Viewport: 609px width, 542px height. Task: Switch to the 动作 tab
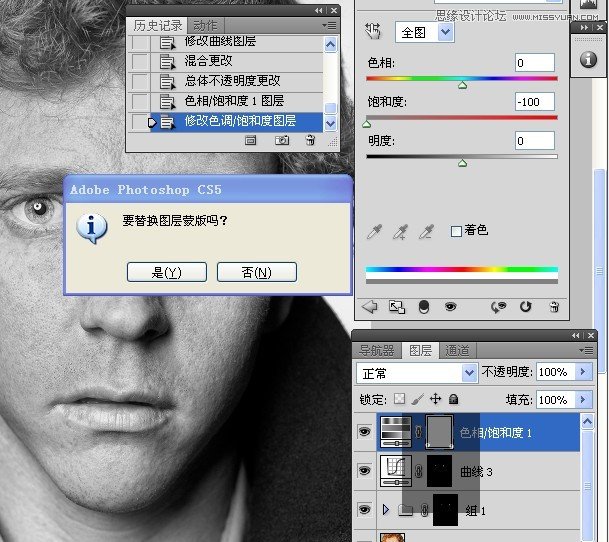click(205, 26)
